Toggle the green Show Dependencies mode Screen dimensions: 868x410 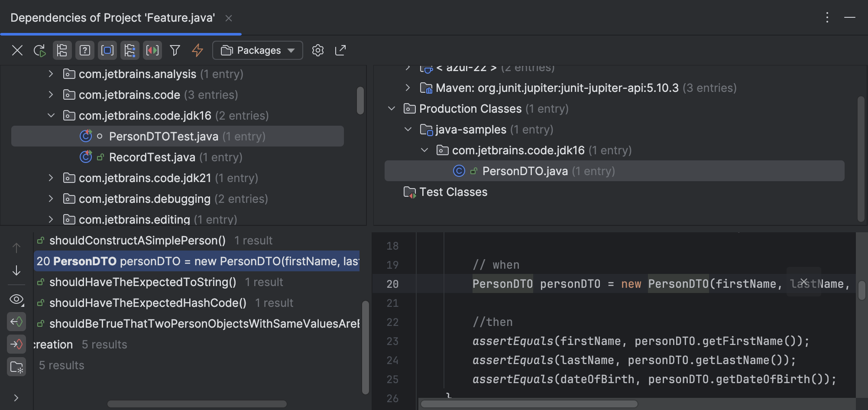tap(16, 322)
